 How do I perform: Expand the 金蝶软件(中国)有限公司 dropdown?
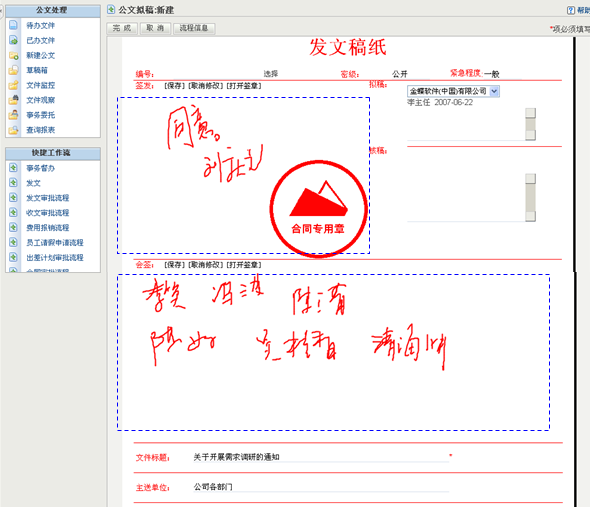click(x=494, y=91)
